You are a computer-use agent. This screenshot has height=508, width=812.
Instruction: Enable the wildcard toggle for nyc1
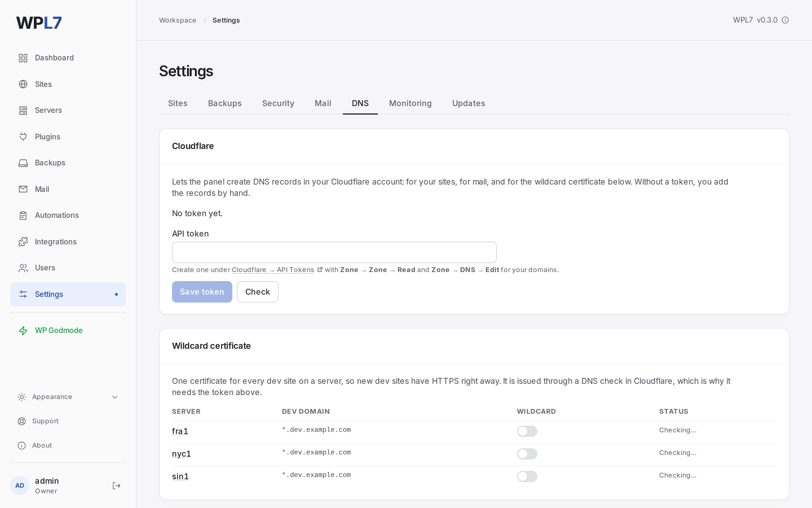click(x=527, y=454)
